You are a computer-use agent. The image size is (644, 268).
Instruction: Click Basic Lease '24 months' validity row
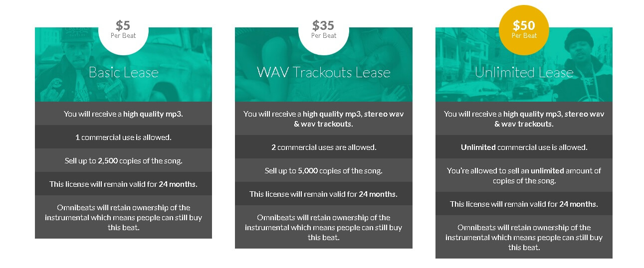(x=123, y=184)
